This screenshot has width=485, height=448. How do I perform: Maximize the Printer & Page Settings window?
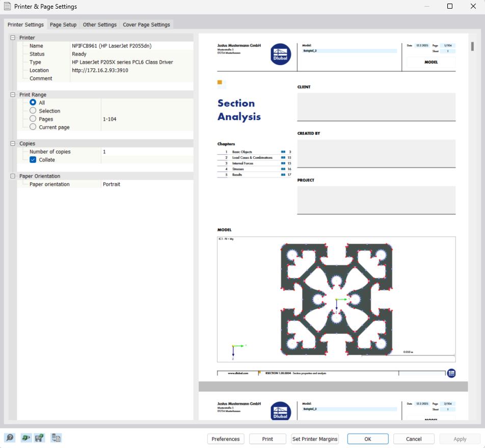450,6
